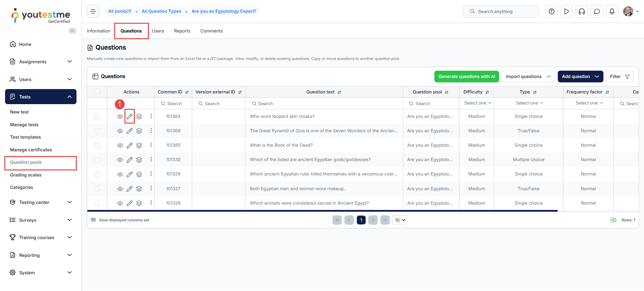Click the notifications bell icon
This screenshot has width=644, height=291.
(612, 11)
